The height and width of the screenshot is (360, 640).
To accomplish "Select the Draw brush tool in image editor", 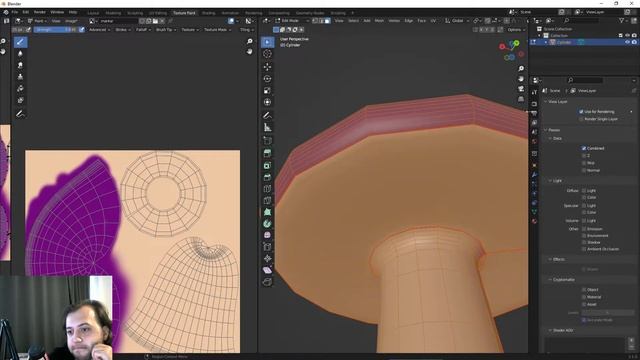I will [x=20, y=42].
